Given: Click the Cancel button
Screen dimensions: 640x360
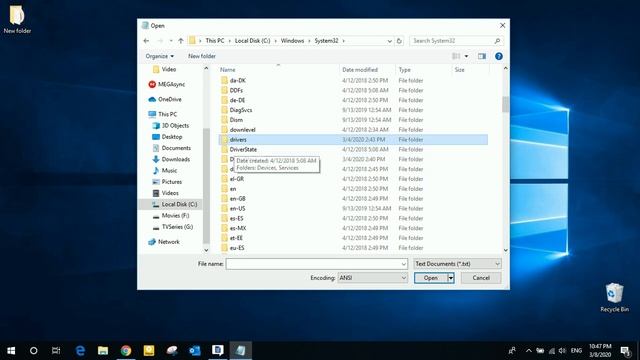Looking at the screenshot, I should click(481, 278).
